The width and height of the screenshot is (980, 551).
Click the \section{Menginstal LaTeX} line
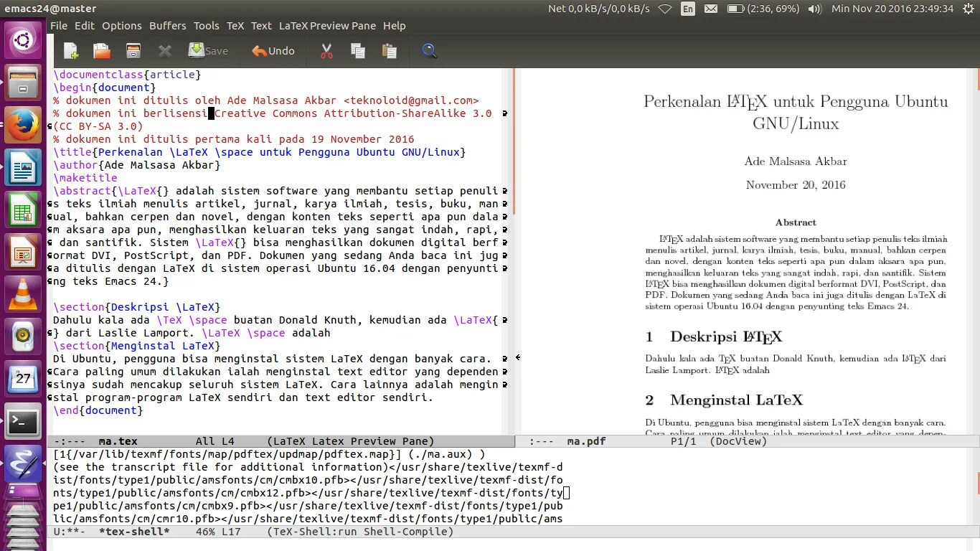click(137, 346)
